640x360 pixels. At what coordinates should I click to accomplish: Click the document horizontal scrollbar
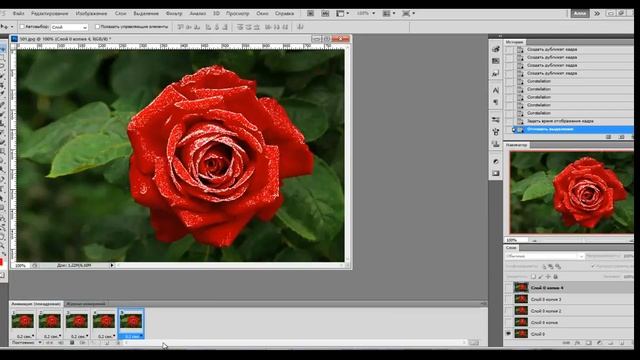231,265
